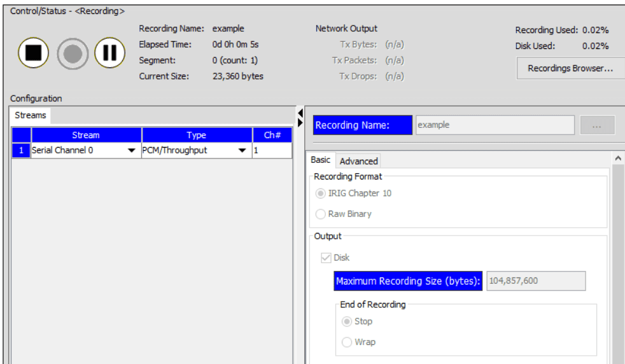
Task: Open the Streams tab
Action: tap(30, 115)
